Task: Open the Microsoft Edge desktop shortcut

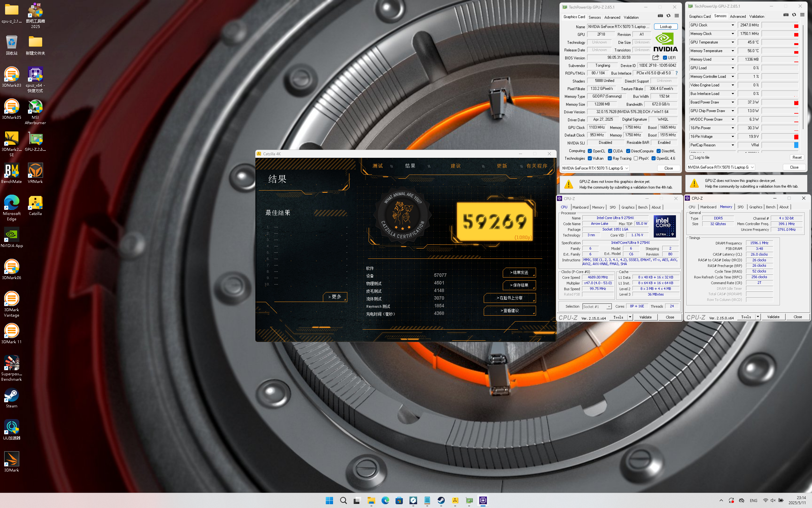Action: [x=11, y=208]
